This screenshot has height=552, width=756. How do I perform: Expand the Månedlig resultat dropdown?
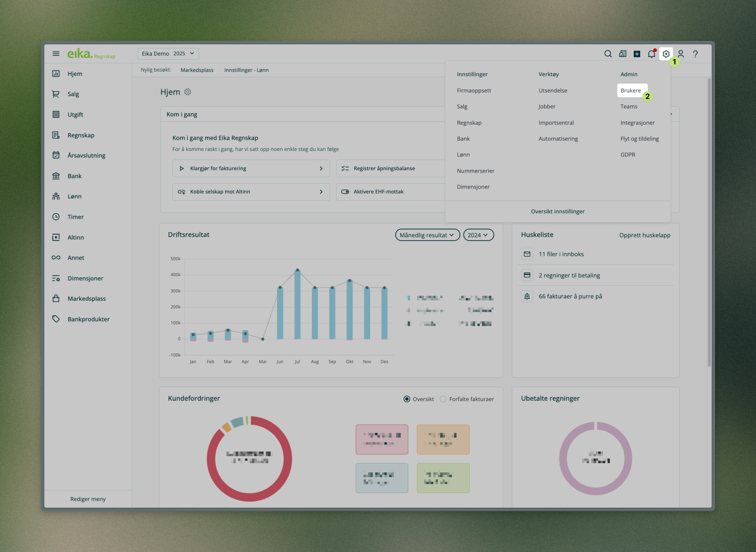coord(427,235)
